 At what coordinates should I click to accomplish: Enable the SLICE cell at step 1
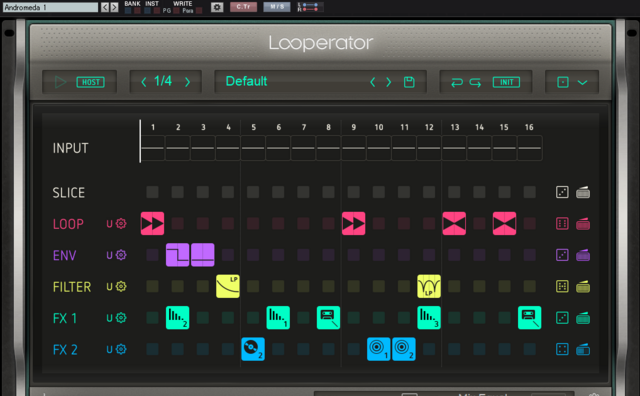click(152, 192)
